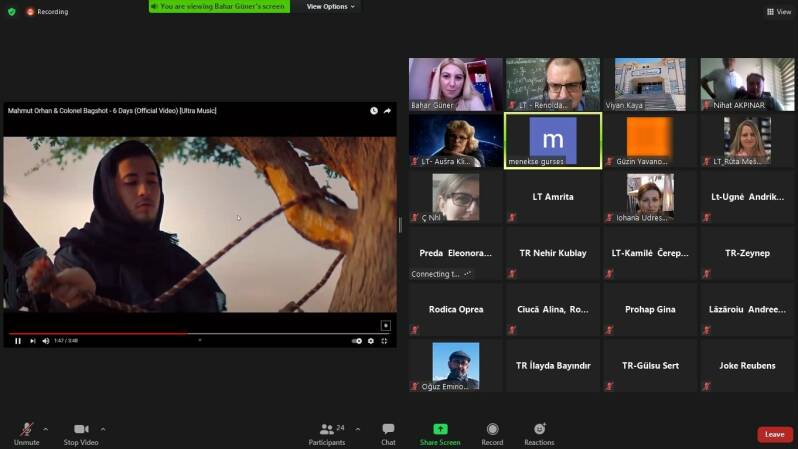Pause the shared YouTube video

(x=18, y=341)
